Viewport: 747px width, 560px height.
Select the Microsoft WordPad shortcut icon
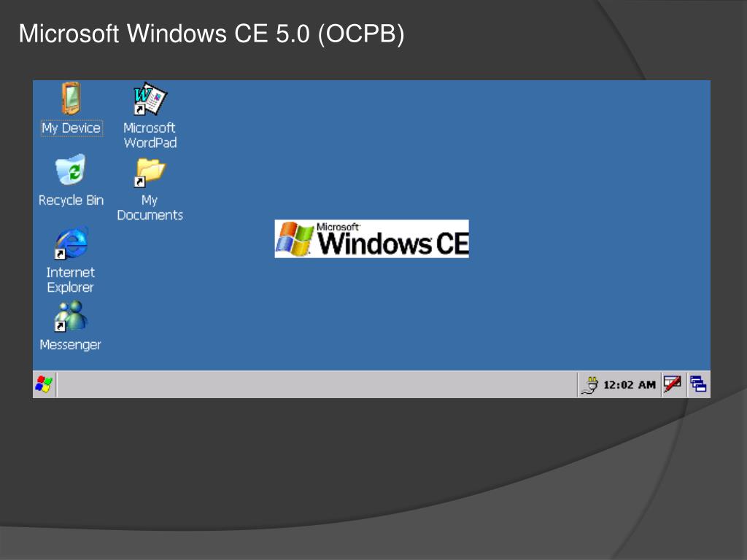(x=150, y=98)
